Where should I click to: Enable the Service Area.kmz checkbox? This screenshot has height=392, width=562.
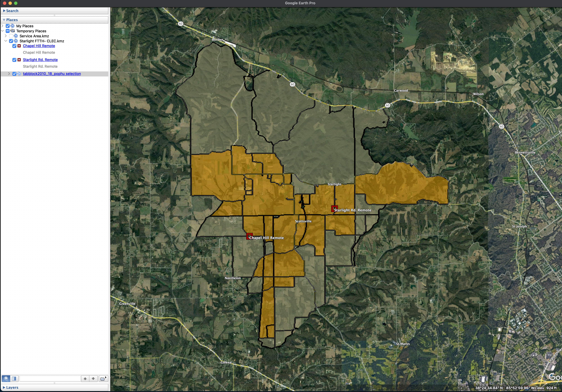pos(11,36)
